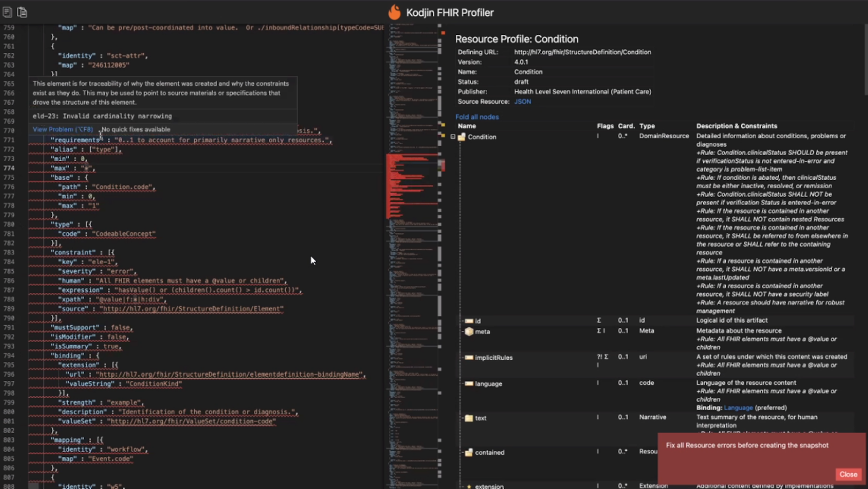Image resolution: width=868 pixels, height=489 pixels.
Task: Open the View Problem link in tooltip
Action: [x=63, y=129]
